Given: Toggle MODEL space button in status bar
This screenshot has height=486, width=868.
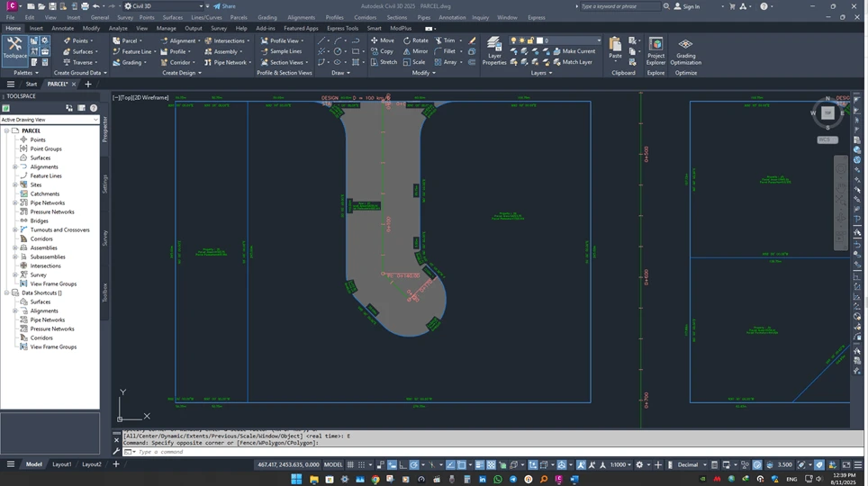Looking at the screenshot, I should pyautogui.click(x=332, y=464).
